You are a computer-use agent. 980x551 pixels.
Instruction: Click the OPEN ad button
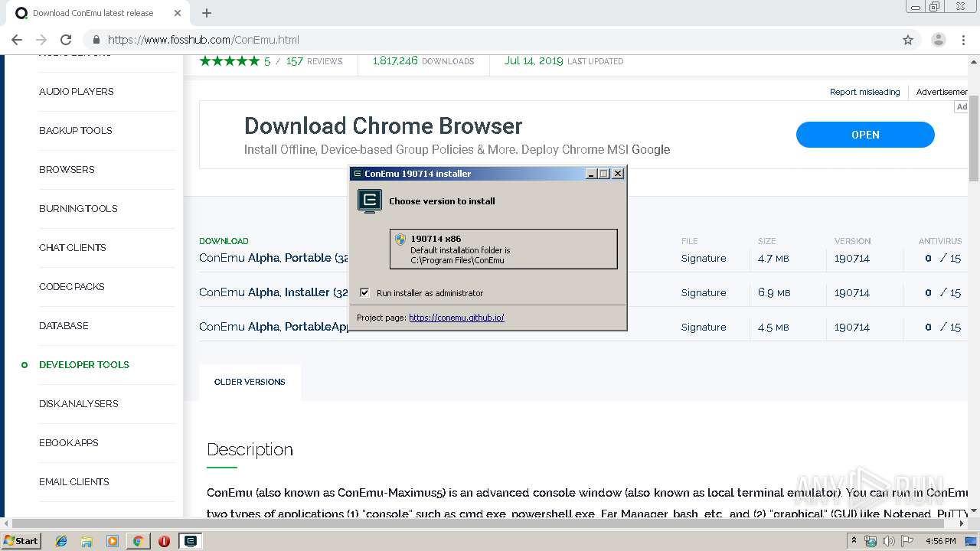point(865,135)
